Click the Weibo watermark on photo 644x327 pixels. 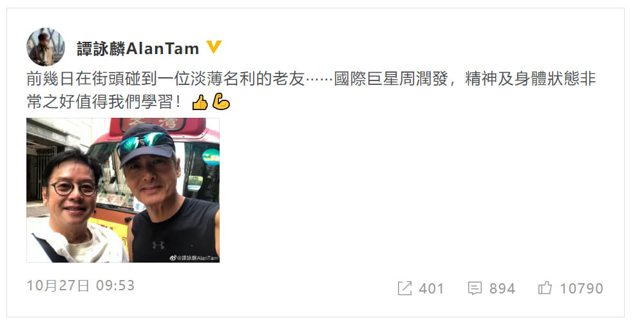(x=194, y=257)
